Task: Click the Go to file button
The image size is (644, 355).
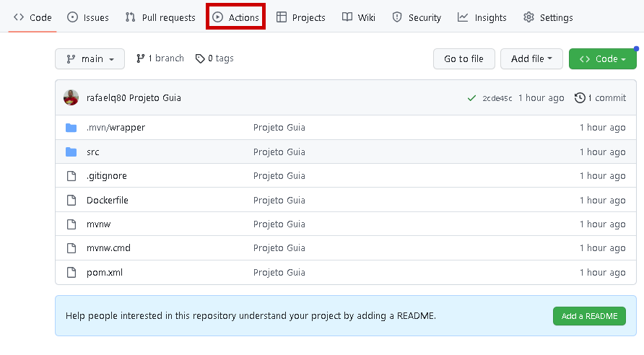Action: pyautogui.click(x=464, y=59)
